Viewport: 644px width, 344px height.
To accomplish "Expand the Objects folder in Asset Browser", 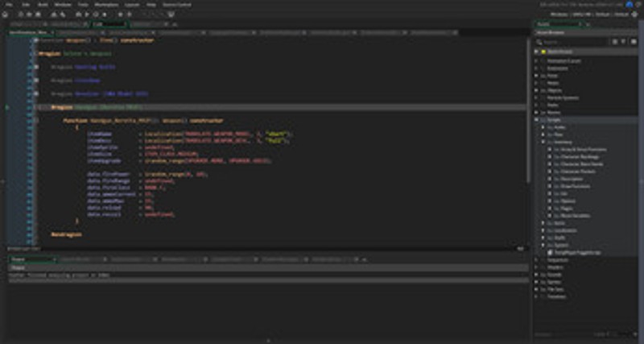I will point(537,90).
